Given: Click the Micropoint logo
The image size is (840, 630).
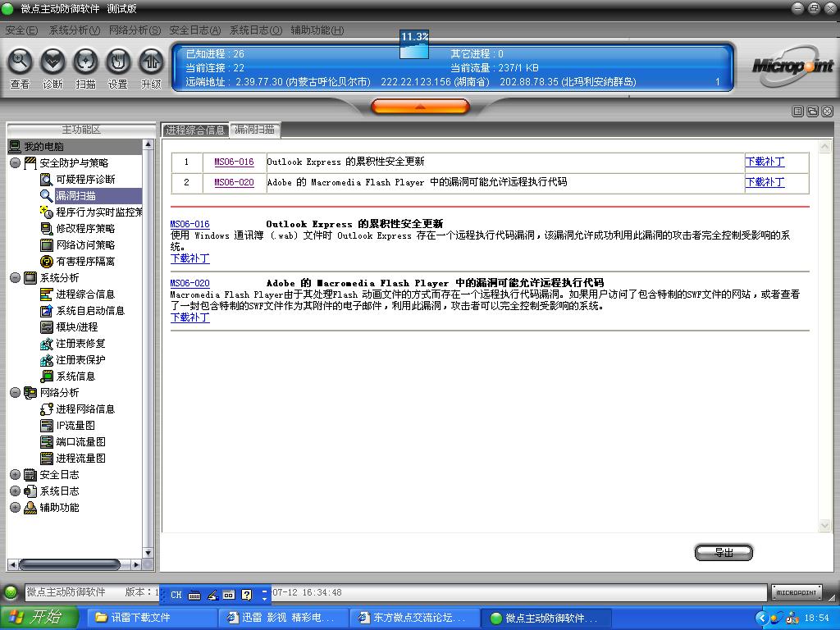Looking at the screenshot, I should click(793, 68).
